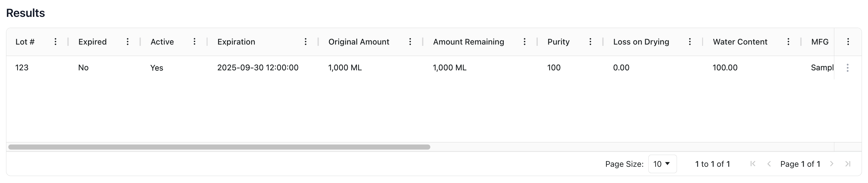Go to the last page
Image resolution: width=868 pixels, height=183 pixels.
coord(848,164)
